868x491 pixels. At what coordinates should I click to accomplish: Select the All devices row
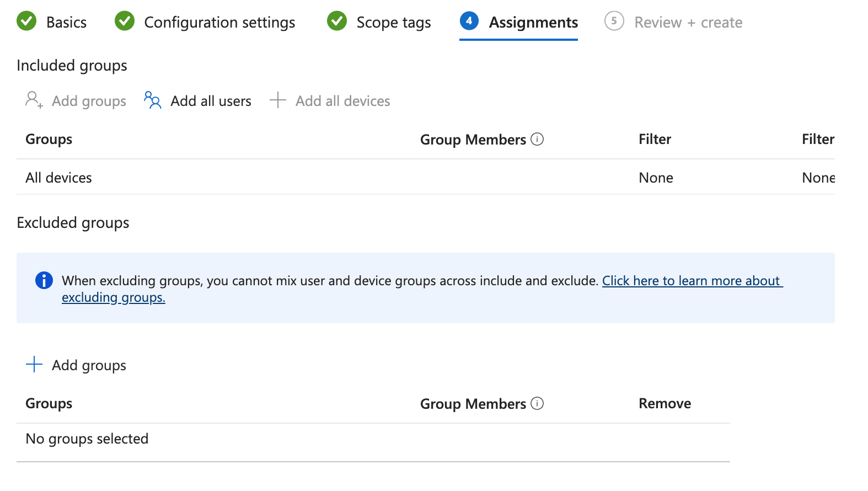[x=426, y=177]
